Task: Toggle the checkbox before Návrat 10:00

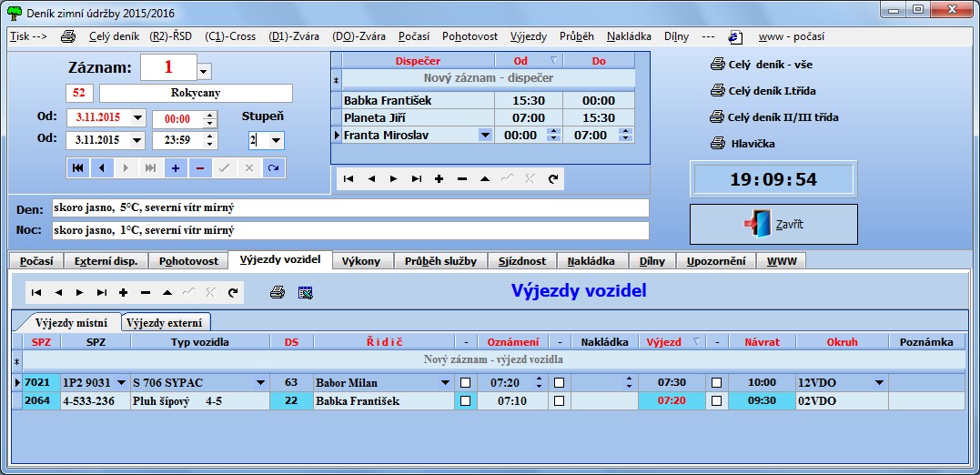Action: [717, 383]
